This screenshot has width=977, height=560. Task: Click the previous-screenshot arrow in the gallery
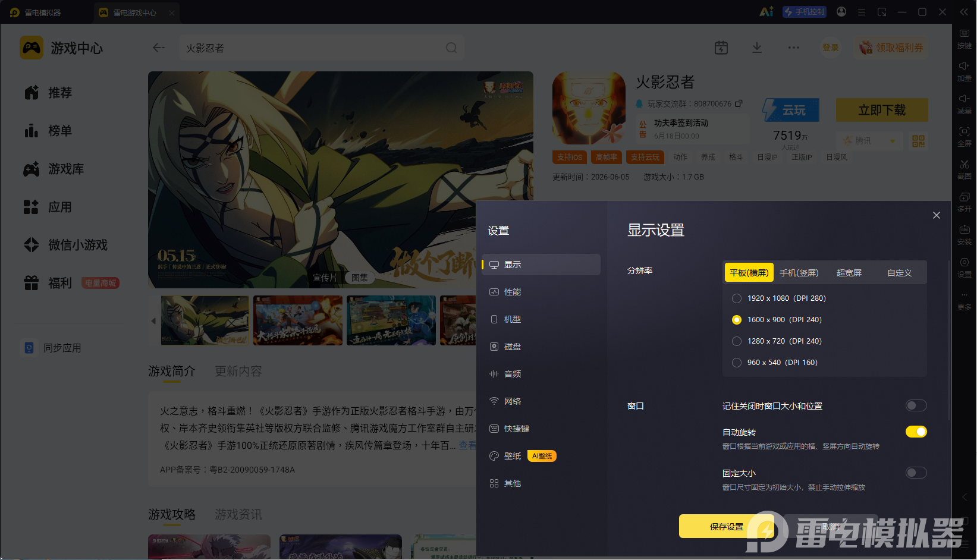(153, 321)
